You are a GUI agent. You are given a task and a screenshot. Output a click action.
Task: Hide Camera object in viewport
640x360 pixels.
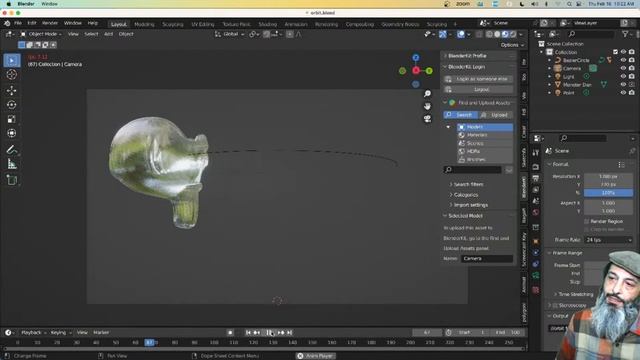coord(623,68)
